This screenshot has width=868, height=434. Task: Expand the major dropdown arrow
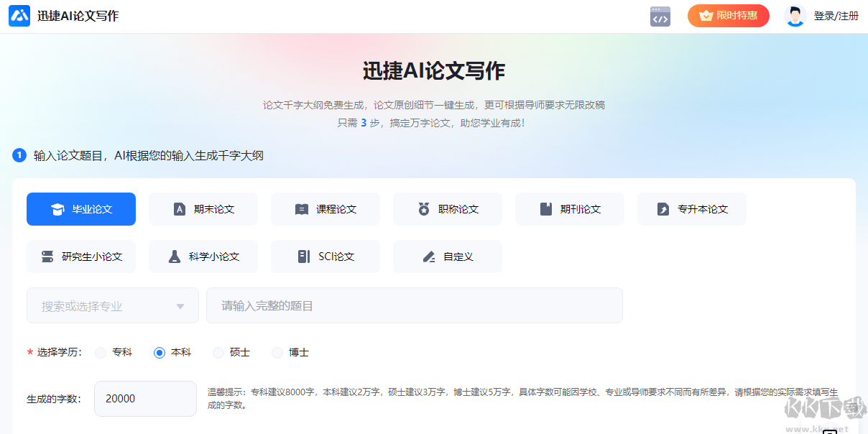pos(180,307)
